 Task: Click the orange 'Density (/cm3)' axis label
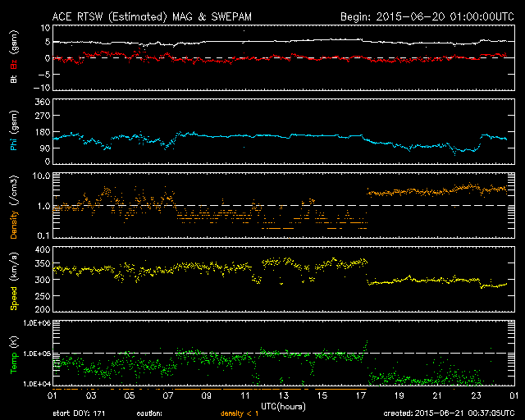[x=14, y=207]
